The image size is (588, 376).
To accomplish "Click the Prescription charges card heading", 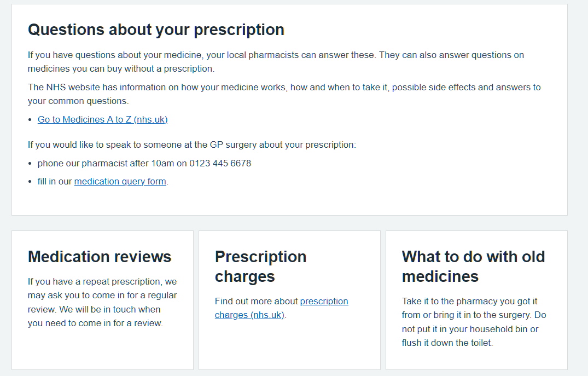I will [x=260, y=266].
